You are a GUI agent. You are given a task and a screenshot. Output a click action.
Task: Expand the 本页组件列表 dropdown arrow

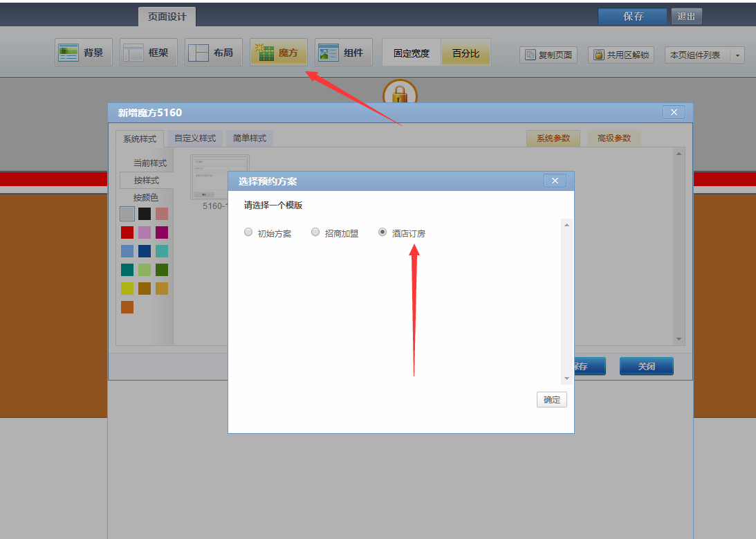click(x=737, y=55)
